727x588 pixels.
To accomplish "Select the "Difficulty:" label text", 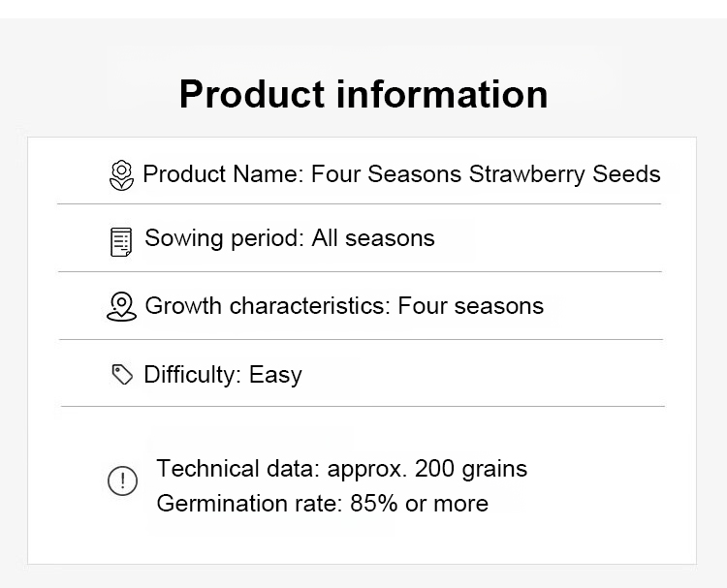I will (x=192, y=375).
